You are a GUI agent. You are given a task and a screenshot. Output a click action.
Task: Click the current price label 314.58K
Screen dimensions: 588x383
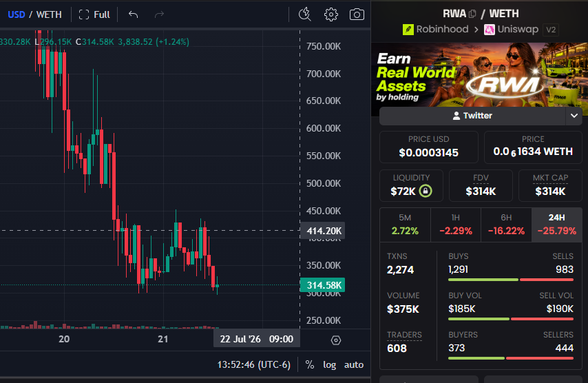point(322,285)
